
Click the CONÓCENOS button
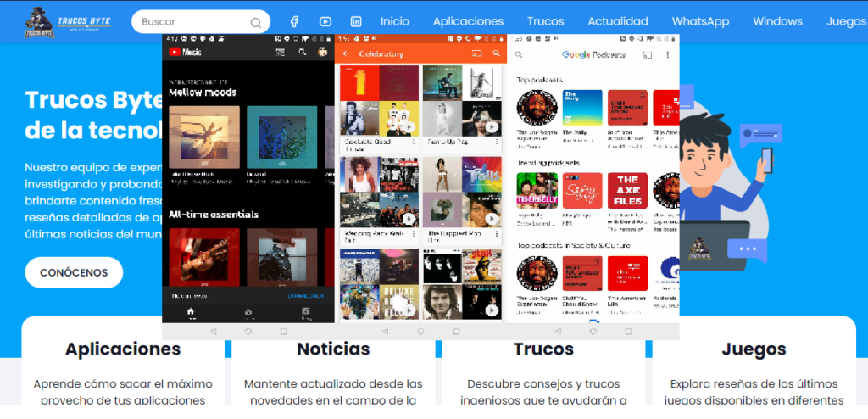coord(74,272)
